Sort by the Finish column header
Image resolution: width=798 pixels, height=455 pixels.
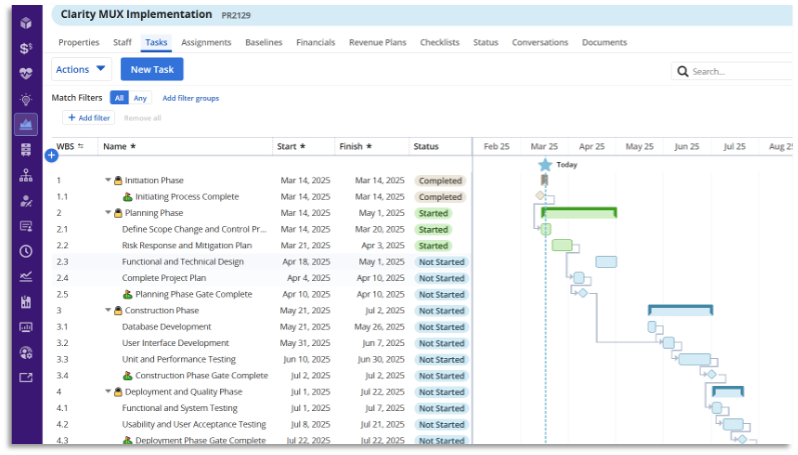[356, 146]
